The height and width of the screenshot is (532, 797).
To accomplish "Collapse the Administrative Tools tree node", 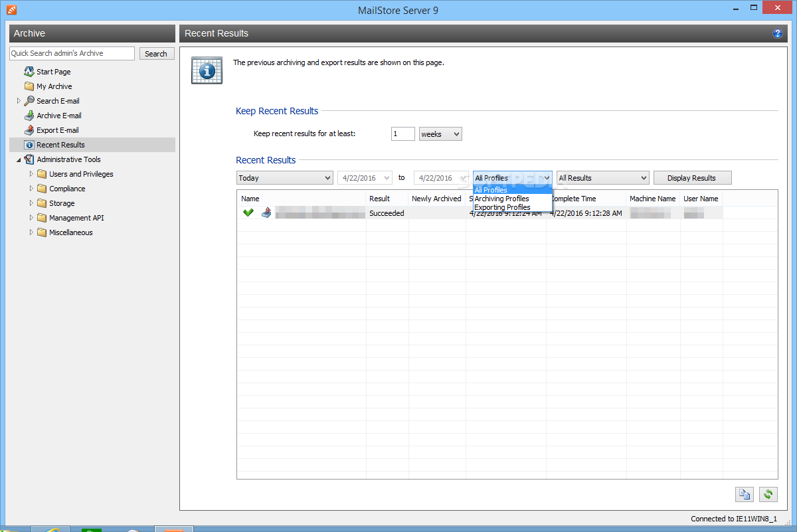I will [19, 159].
